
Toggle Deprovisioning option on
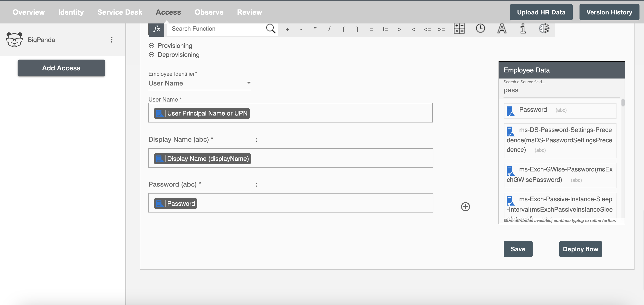[x=152, y=54]
